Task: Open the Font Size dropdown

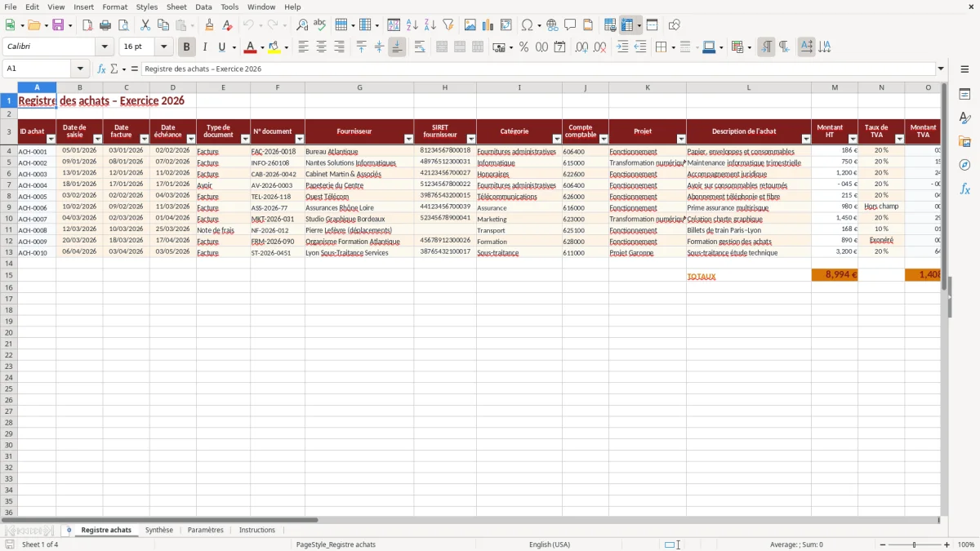Action: pyautogui.click(x=163, y=47)
